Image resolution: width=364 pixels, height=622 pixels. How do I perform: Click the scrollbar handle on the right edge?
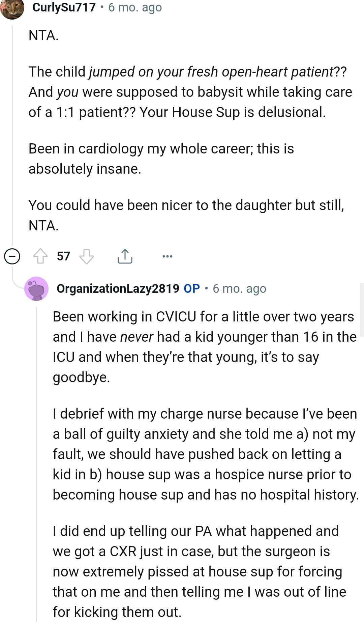[362, 310]
